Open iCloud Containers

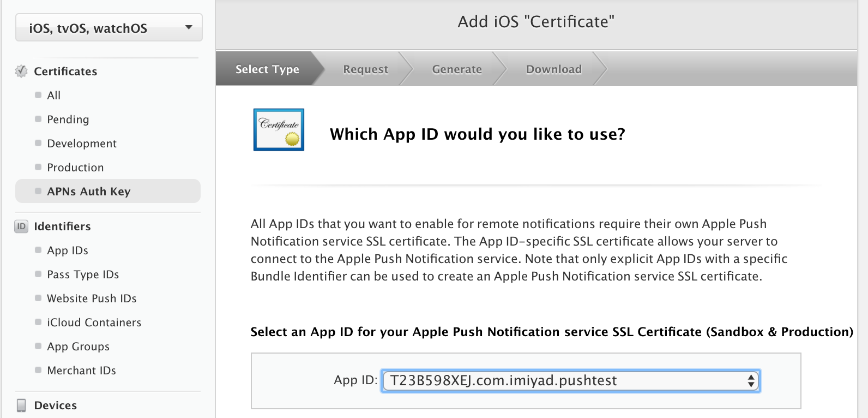[94, 323]
